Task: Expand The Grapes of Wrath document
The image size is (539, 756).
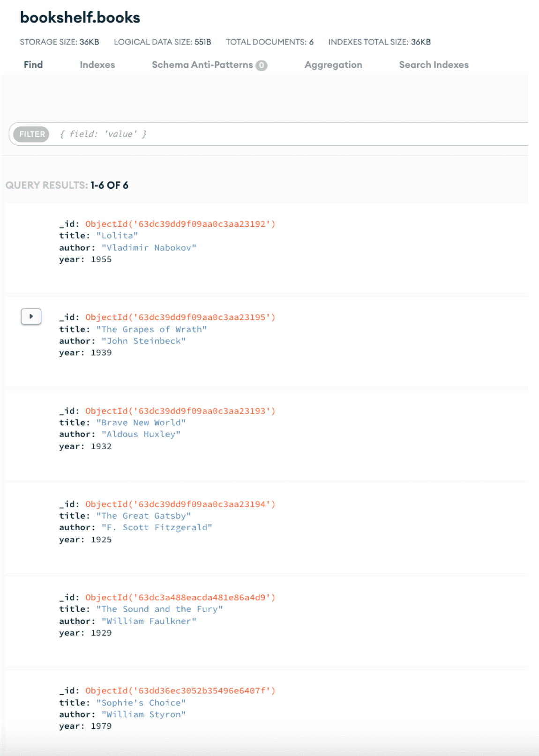Action: [x=31, y=317]
